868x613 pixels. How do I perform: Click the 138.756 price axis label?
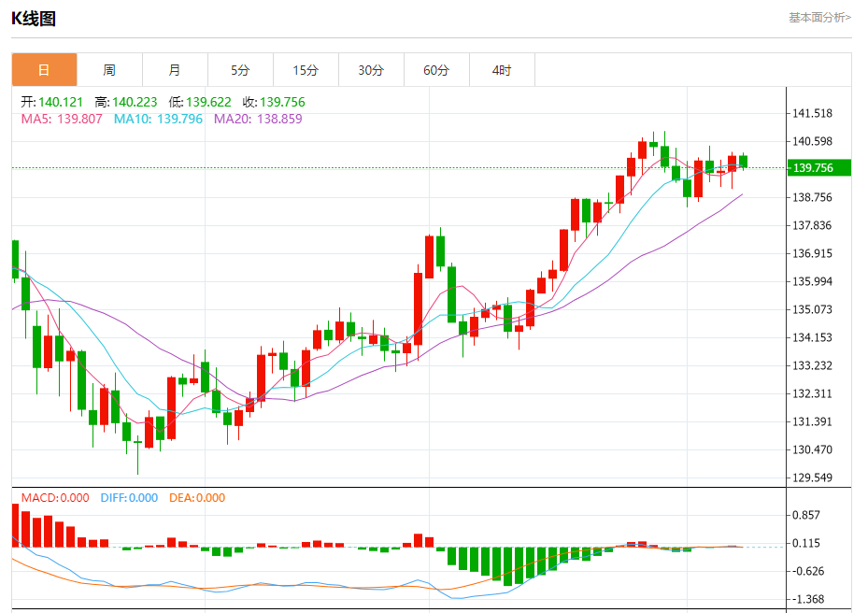pos(812,198)
